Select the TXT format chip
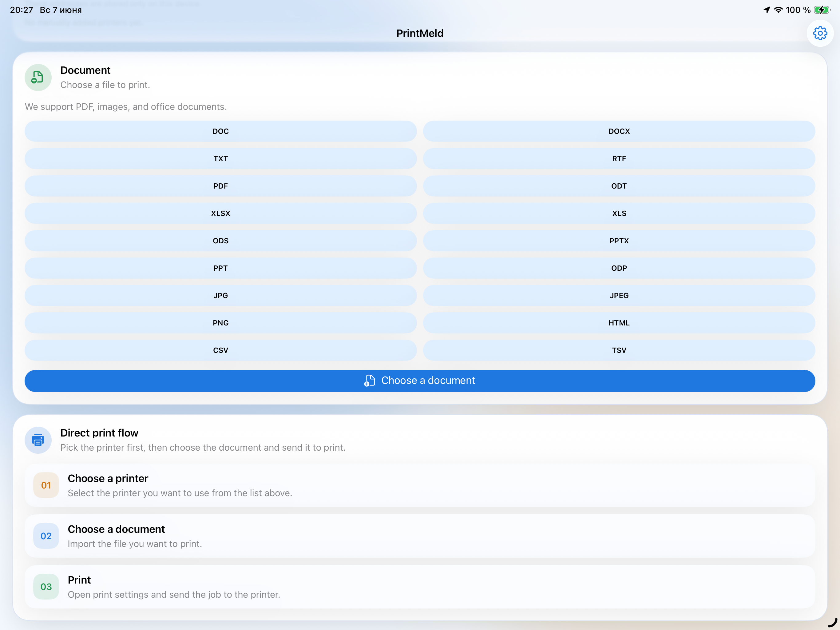 [221, 158]
